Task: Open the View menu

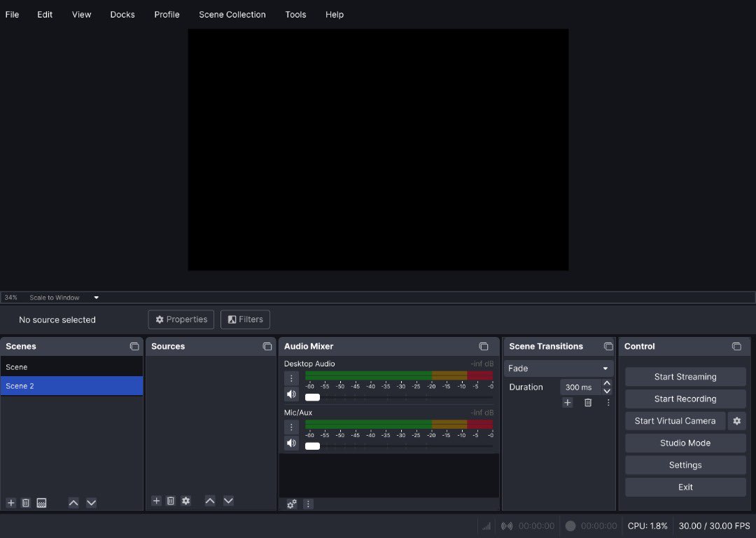Action: tap(81, 15)
